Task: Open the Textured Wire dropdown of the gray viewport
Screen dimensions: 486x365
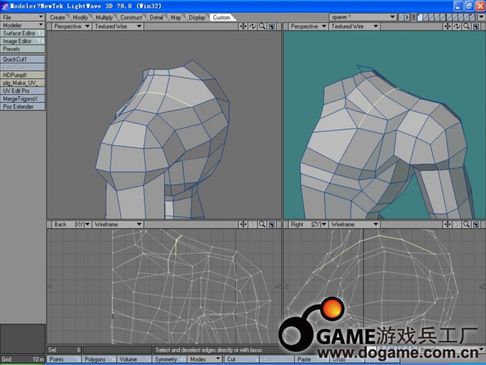Action: click(118, 26)
